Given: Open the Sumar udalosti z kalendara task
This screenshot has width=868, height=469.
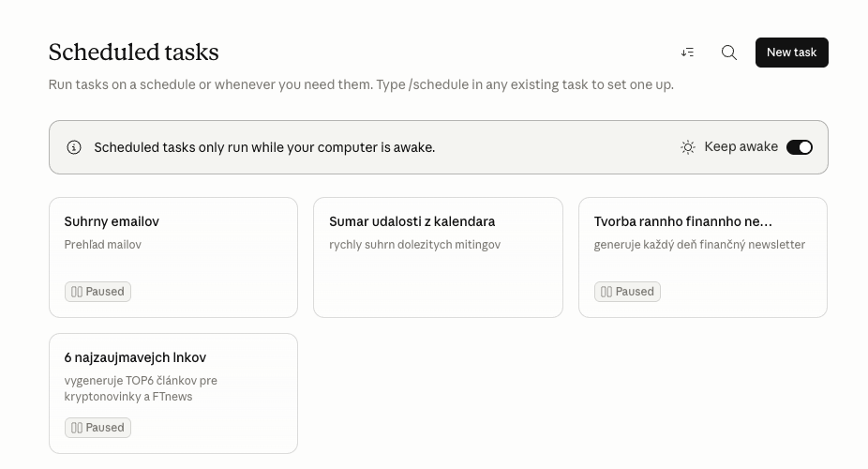Looking at the screenshot, I should pos(412,221).
